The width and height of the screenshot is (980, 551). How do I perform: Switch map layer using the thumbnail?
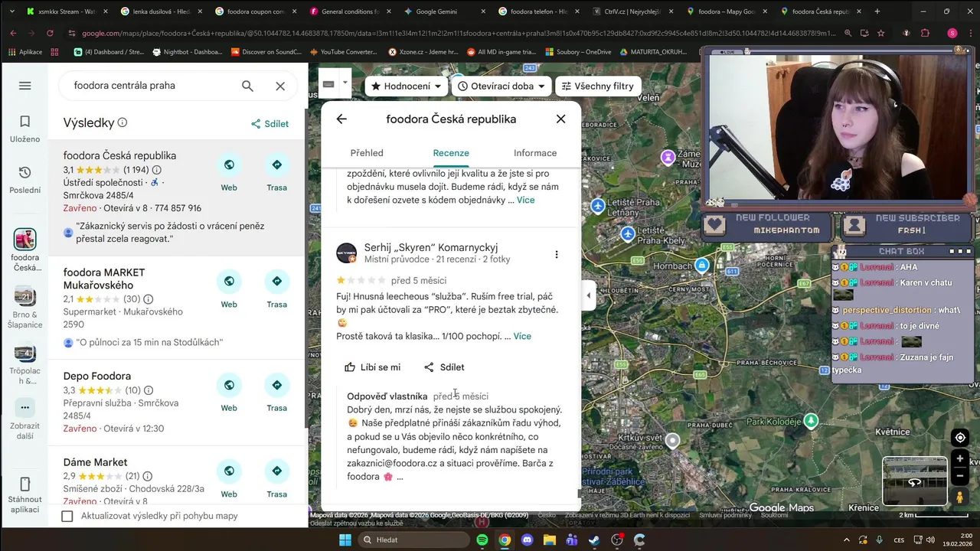click(914, 481)
